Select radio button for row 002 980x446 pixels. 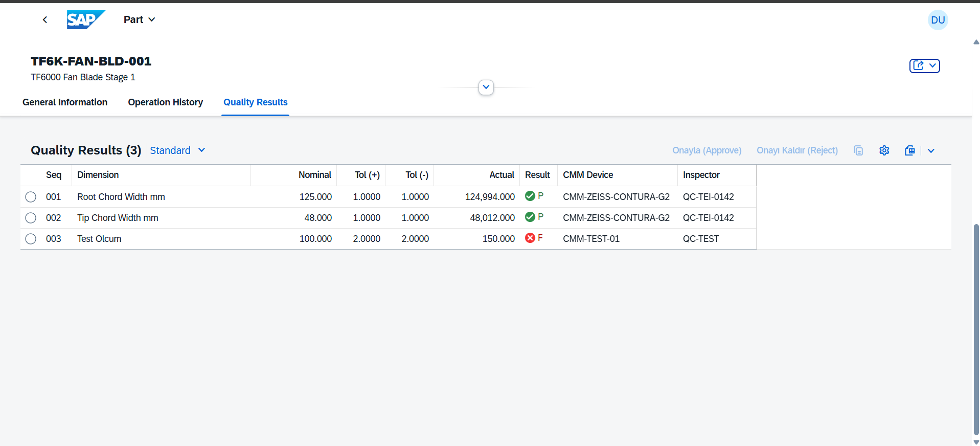click(31, 218)
